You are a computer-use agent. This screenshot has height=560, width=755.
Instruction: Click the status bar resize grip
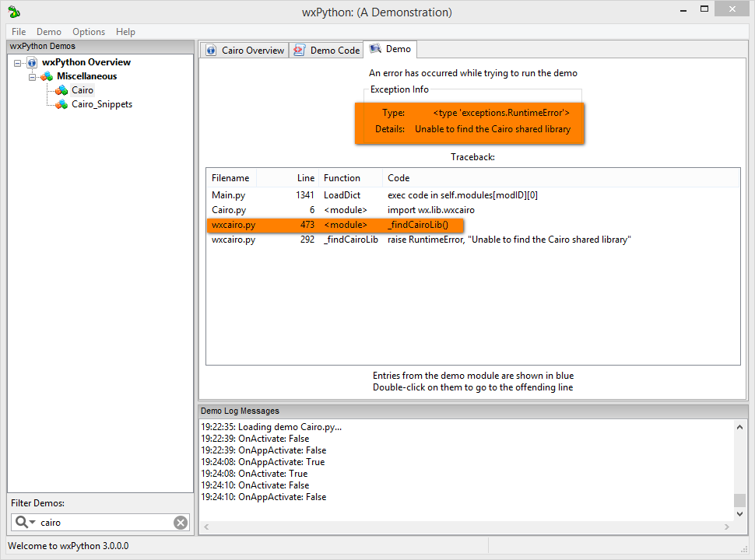[743, 549]
